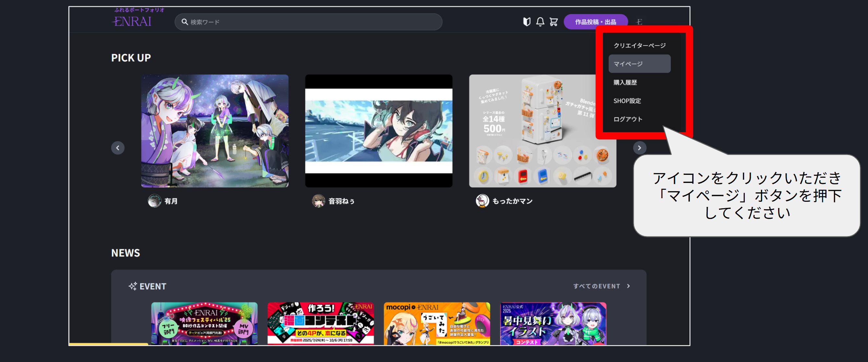This screenshot has width=868, height=362.
Task: Click ログアウト menu entry
Action: point(628,119)
